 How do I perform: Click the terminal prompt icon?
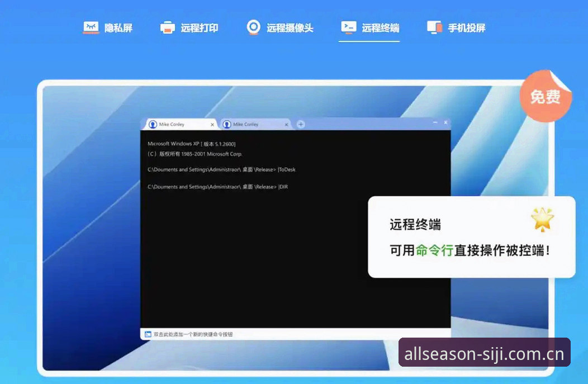(x=348, y=27)
